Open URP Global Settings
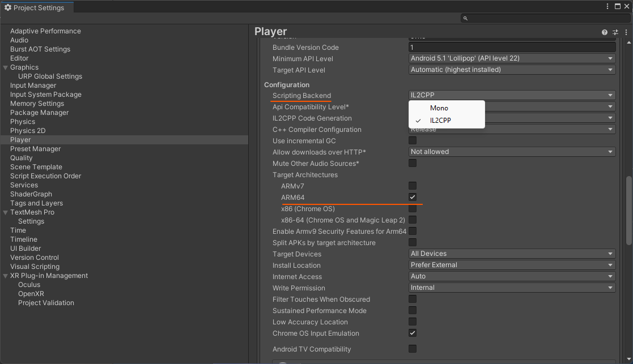This screenshot has width=633, height=364. pyautogui.click(x=50, y=76)
